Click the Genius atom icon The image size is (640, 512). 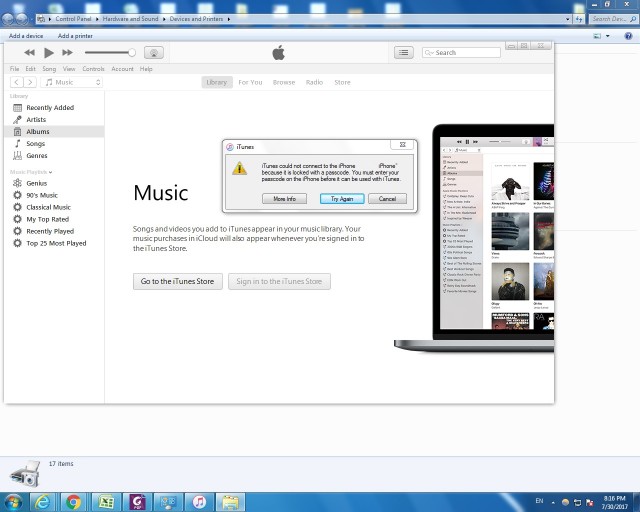tap(17, 183)
